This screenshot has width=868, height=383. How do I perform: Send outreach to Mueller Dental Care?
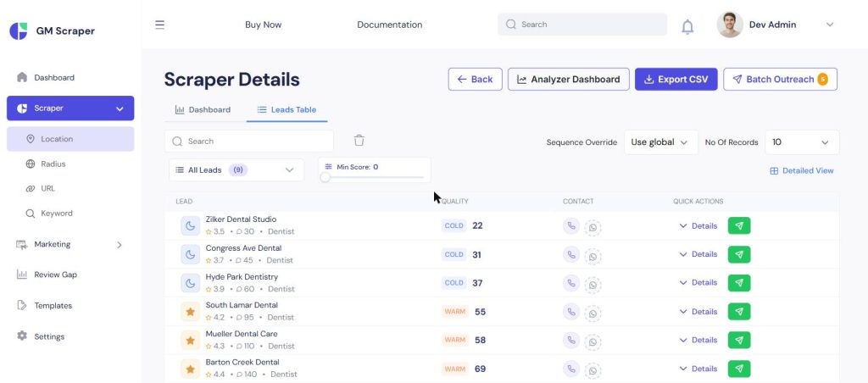click(x=739, y=340)
